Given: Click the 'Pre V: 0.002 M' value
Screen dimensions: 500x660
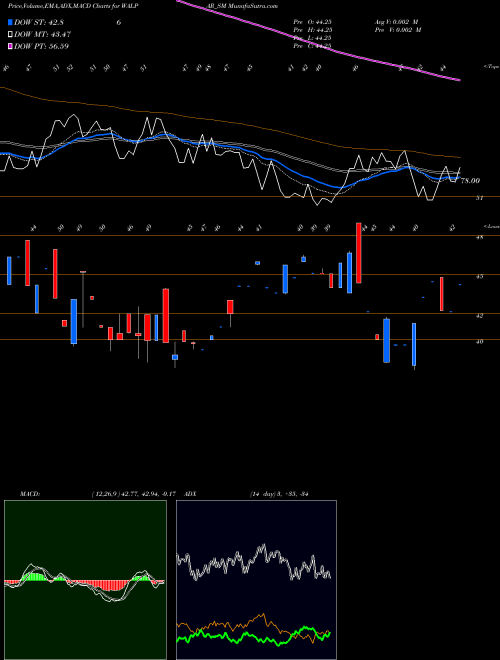Looking at the screenshot, I should coord(398,30).
